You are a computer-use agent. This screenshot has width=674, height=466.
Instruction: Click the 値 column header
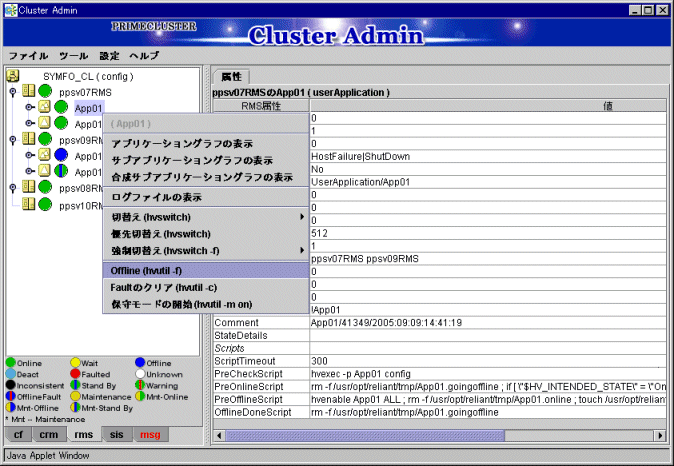pyautogui.click(x=488, y=106)
